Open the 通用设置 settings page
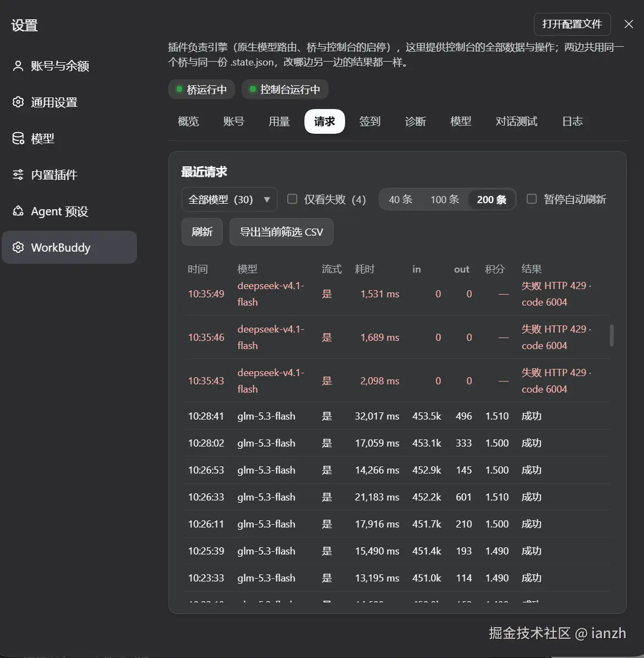 point(69,102)
